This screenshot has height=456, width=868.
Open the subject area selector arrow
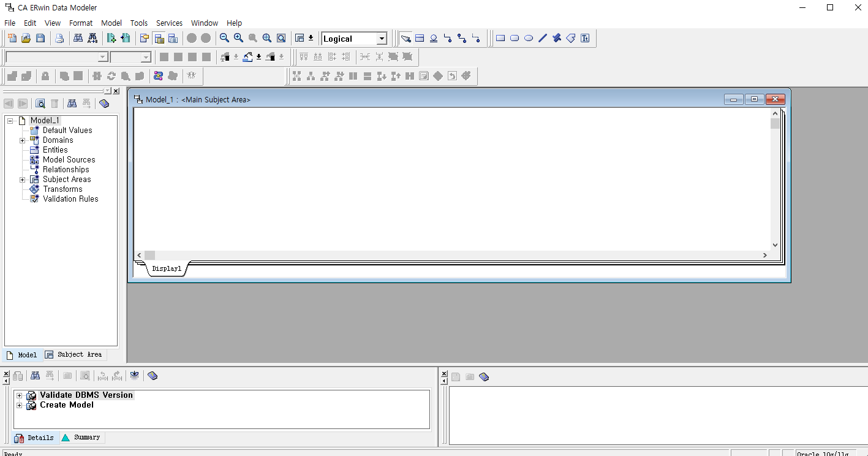311,38
